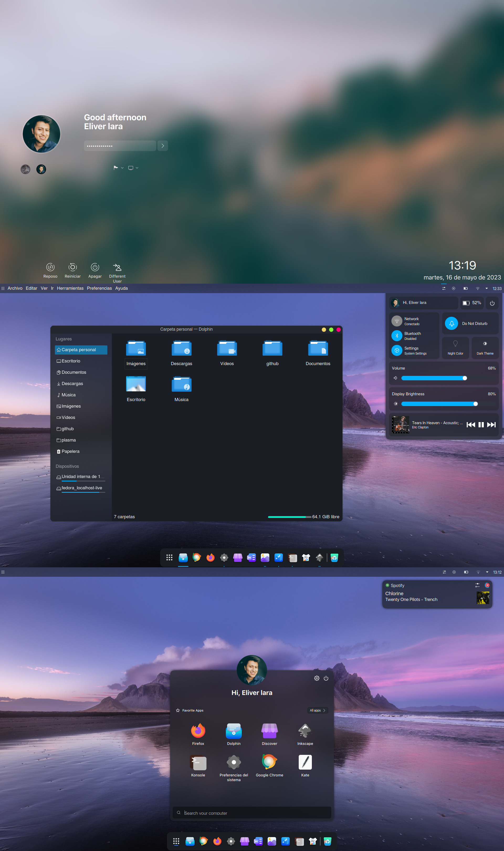Select Preferencias menu in Dolphin
The image size is (504, 851).
click(x=99, y=288)
